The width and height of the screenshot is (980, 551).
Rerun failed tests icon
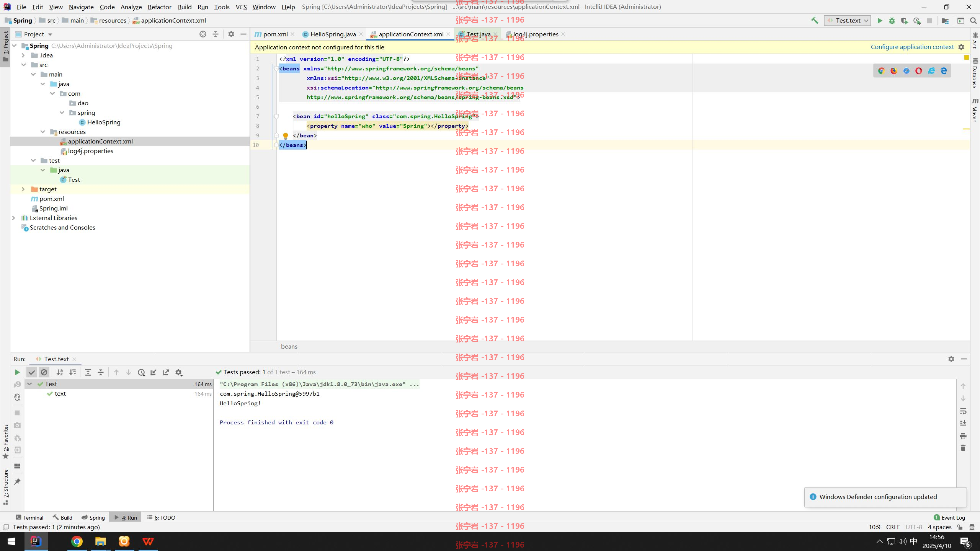click(17, 384)
